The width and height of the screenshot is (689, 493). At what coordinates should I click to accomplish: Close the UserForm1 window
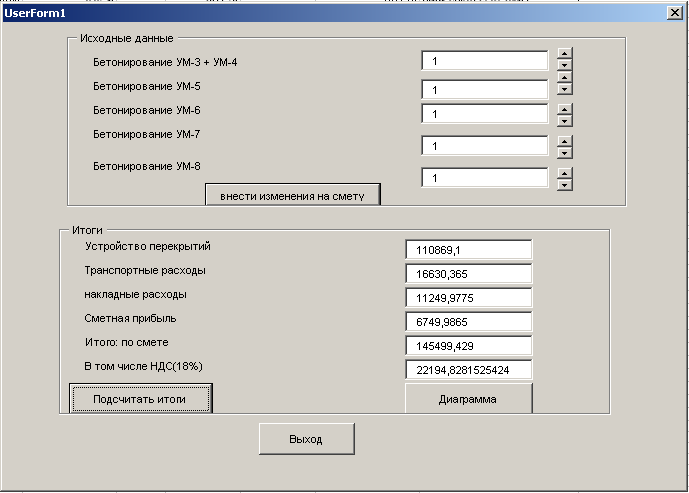674,13
